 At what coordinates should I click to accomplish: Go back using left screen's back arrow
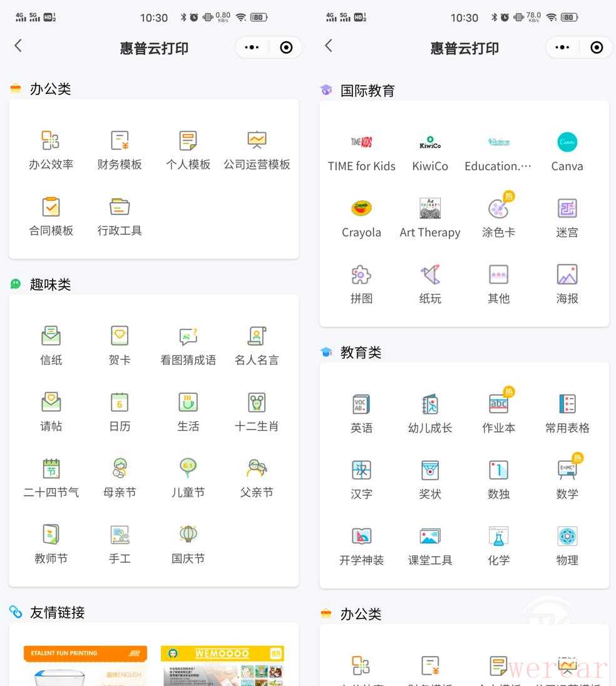18,46
